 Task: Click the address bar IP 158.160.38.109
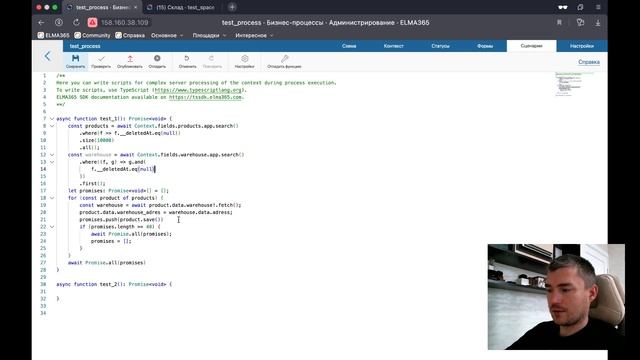click(x=124, y=23)
